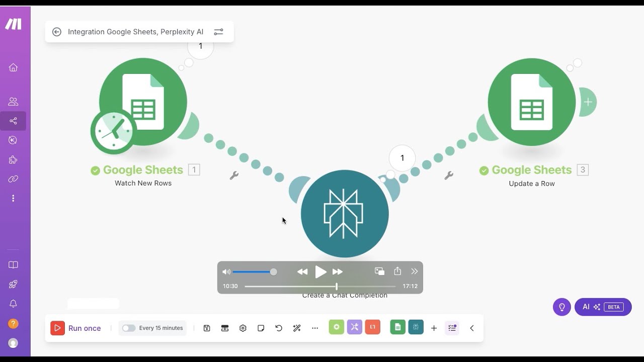
Task: Click the total duration 17:12 on the player
Action: coord(410,286)
